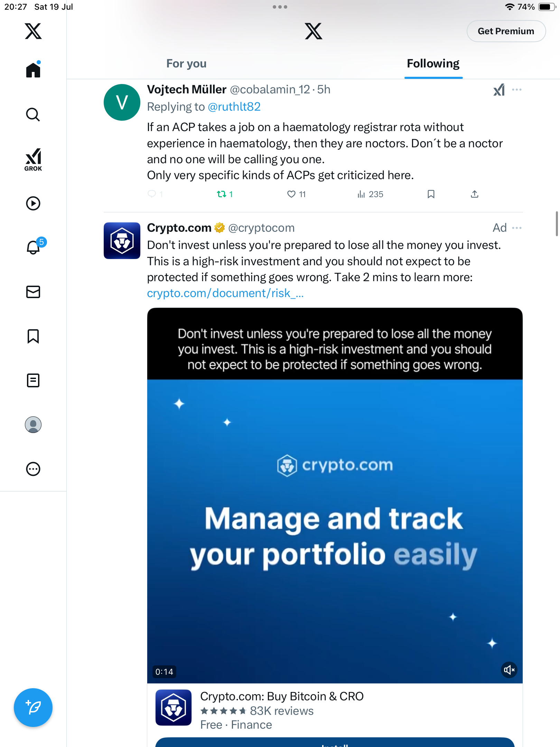Bookmark Vojtech Müller's reply
The height and width of the screenshot is (747, 560).
[431, 194]
